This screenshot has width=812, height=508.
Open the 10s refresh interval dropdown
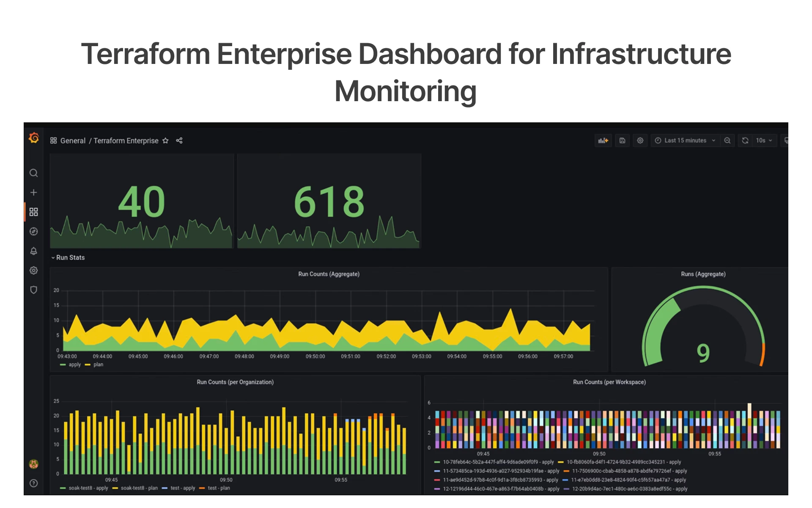click(x=764, y=141)
